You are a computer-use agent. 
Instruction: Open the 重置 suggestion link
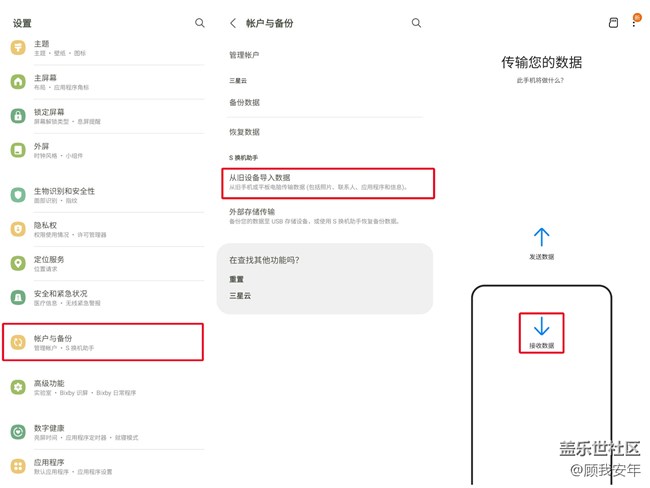click(237, 279)
